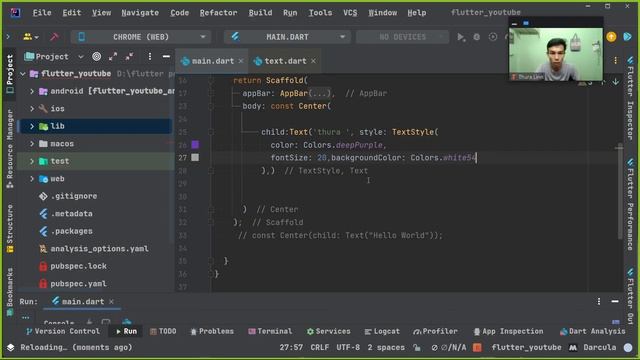The image size is (640, 360).
Task: Close the text.dart editor tab
Action: (313, 61)
